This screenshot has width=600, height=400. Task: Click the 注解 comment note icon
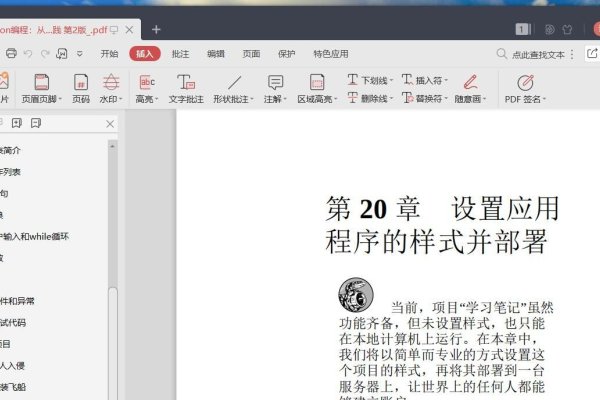275,82
